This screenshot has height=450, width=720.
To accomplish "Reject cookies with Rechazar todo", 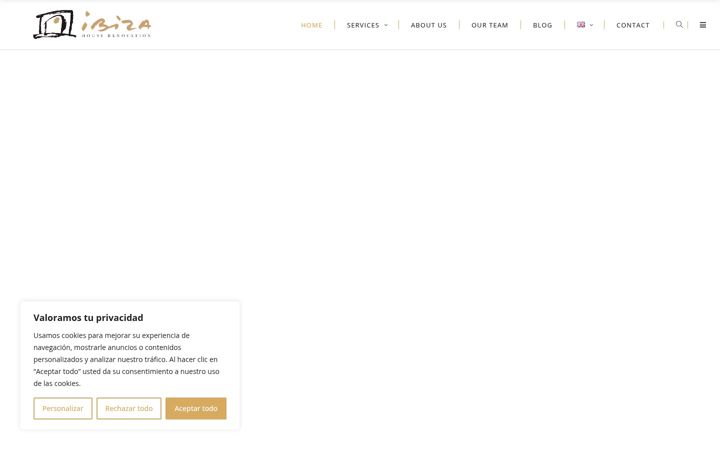I will pyautogui.click(x=129, y=408).
